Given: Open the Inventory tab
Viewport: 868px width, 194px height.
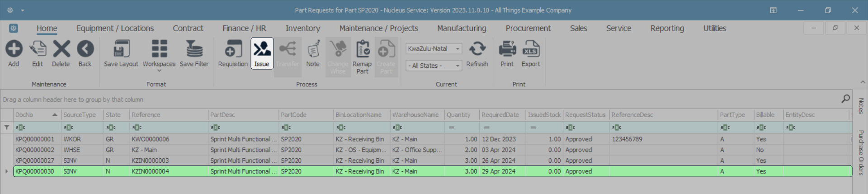Looking at the screenshot, I should 303,28.
